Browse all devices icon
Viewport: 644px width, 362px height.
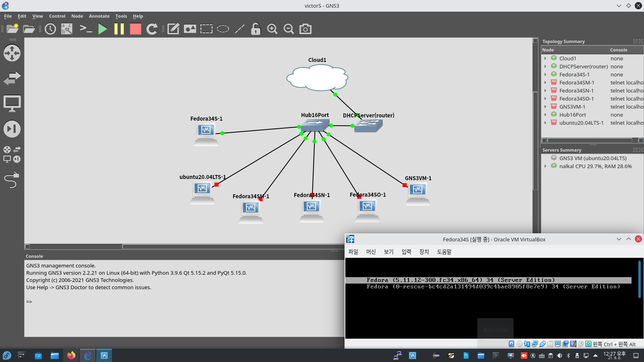click(12, 154)
